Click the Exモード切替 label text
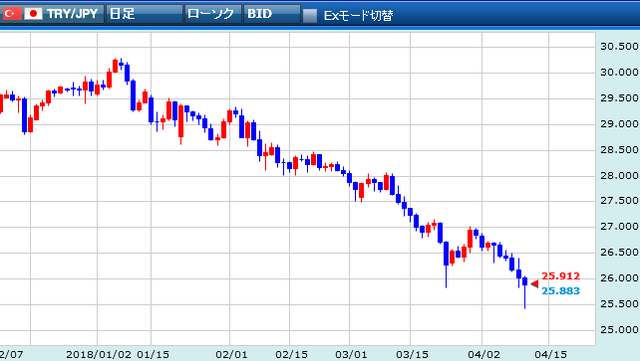This screenshot has width=640, height=361. [x=358, y=16]
